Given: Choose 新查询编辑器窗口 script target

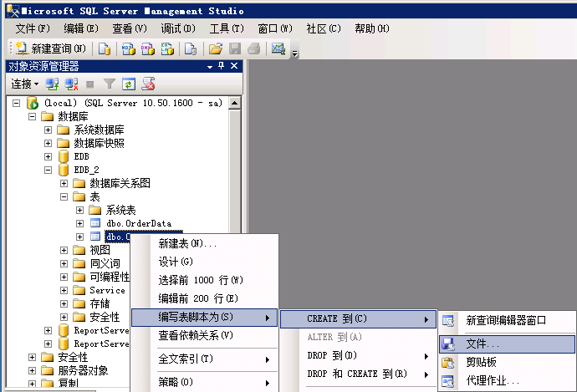Looking at the screenshot, I should tap(507, 321).
